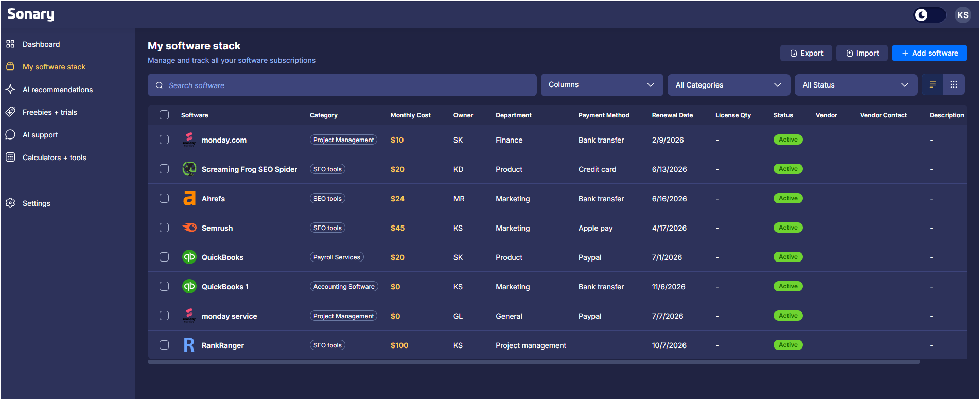Click the QuickBooks 1 row logo icon
980x400 pixels.
pyautogui.click(x=189, y=286)
